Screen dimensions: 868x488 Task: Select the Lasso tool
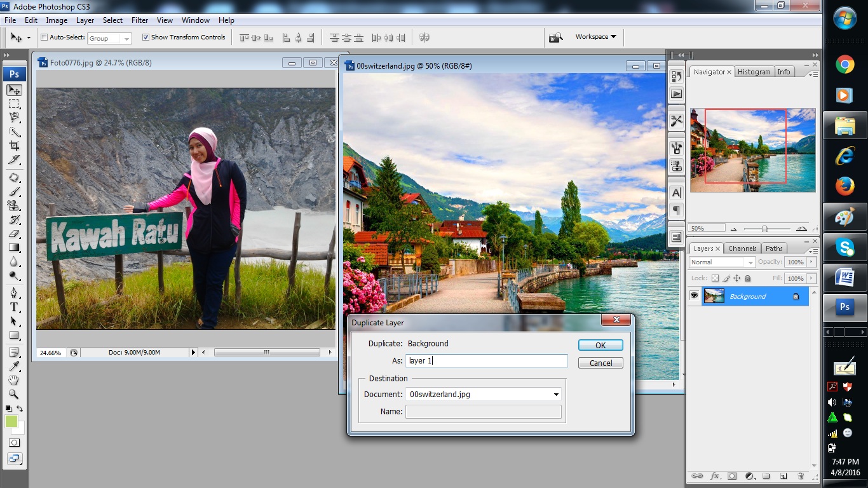click(x=14, y=118)
